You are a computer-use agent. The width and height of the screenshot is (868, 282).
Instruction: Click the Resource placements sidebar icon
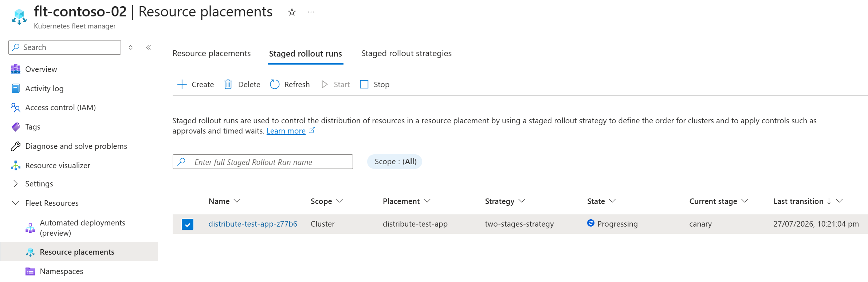pyautogui.click(x=30, y=252)
